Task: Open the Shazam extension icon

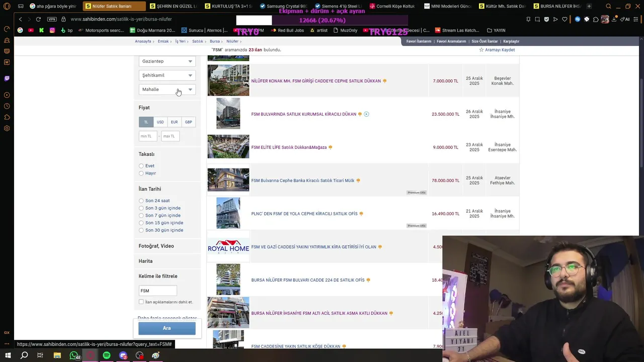Action: [x=578, y=19]
